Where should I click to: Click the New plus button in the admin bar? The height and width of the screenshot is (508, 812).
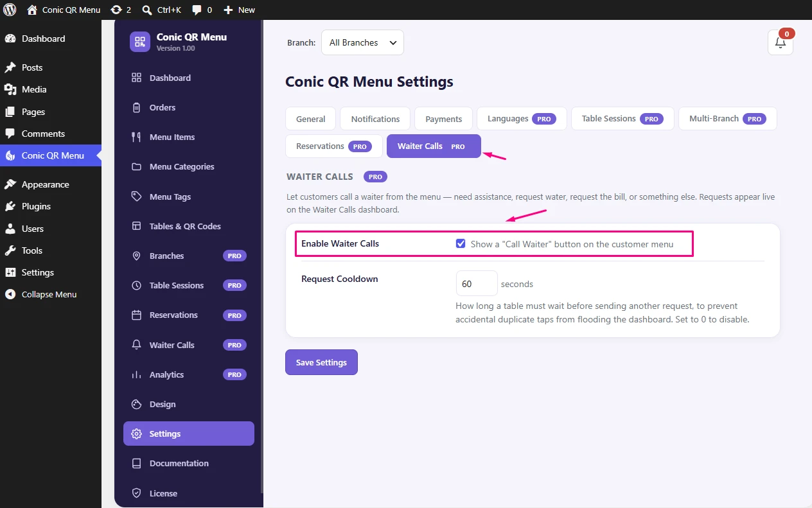point(239,10)
